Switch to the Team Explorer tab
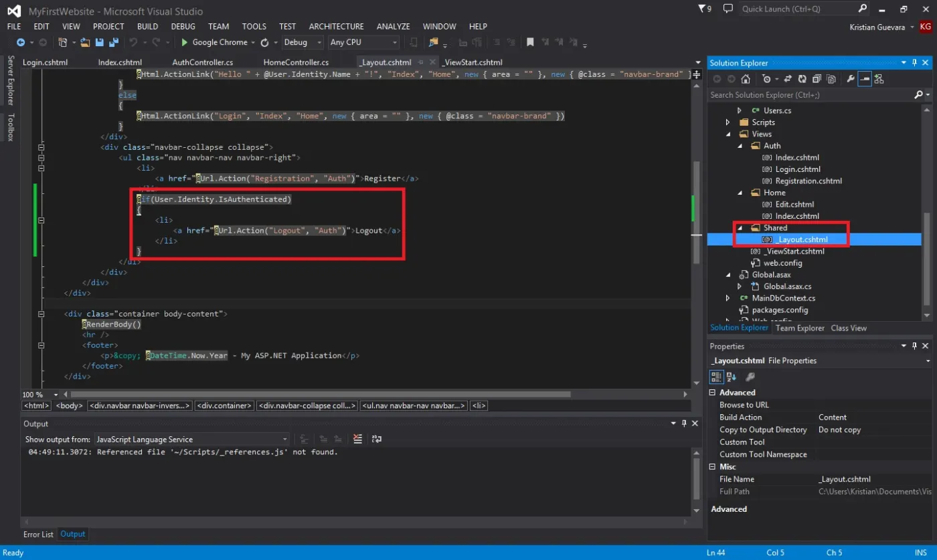937x560 pixels. tap(800, 328)
